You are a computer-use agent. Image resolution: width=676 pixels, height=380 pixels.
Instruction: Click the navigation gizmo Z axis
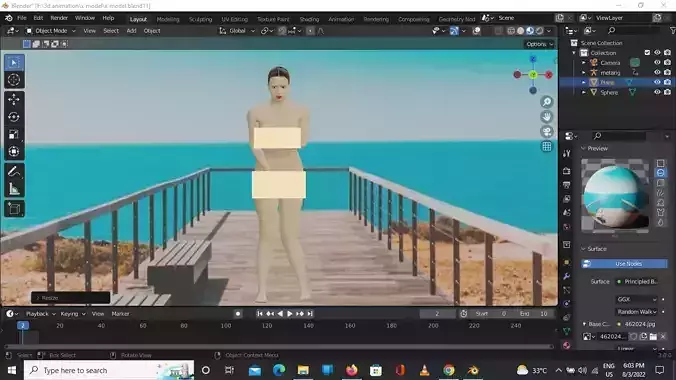[x=533, y=59]
